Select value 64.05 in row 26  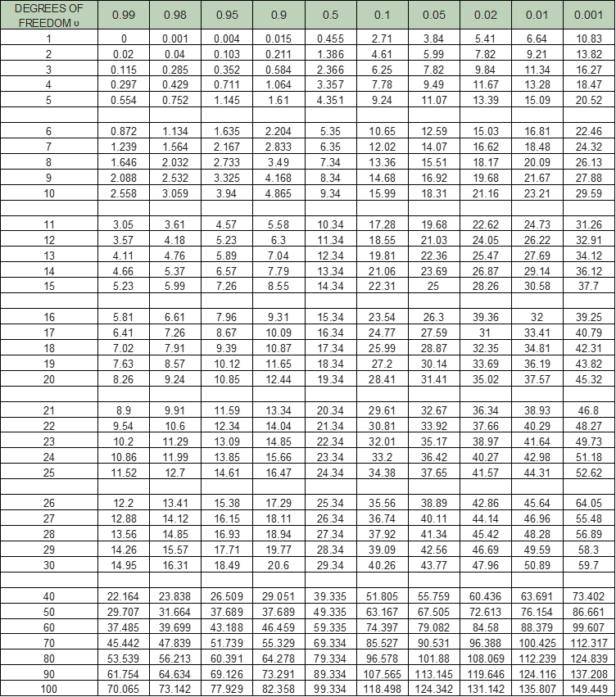pos(589,503)
